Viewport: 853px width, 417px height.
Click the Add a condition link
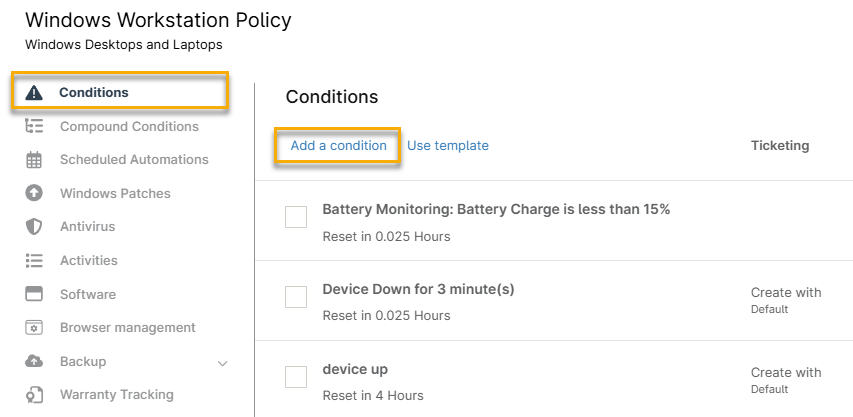coord(338,146)
